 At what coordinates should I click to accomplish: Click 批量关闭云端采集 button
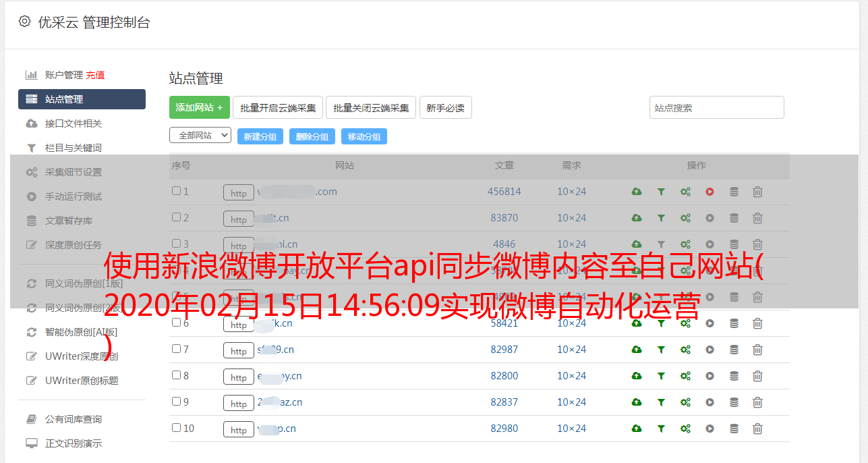pos(371,107)
